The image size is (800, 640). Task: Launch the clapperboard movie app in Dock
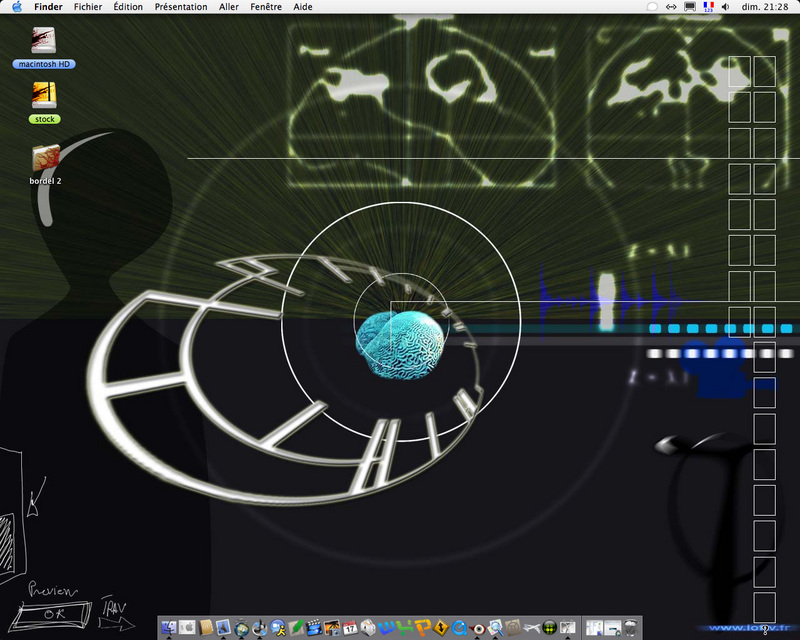(314, 627)
